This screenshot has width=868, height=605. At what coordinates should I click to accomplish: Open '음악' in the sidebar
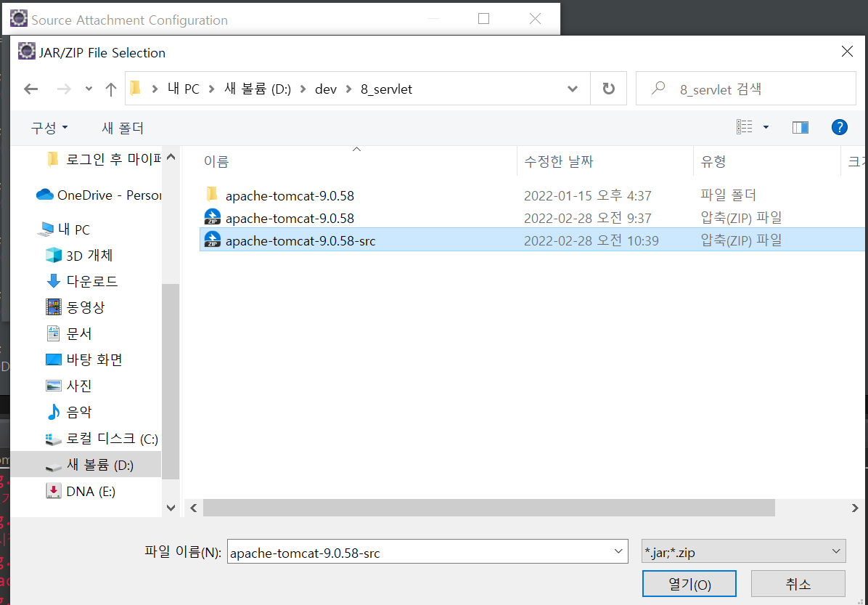(x=69, y=412)
